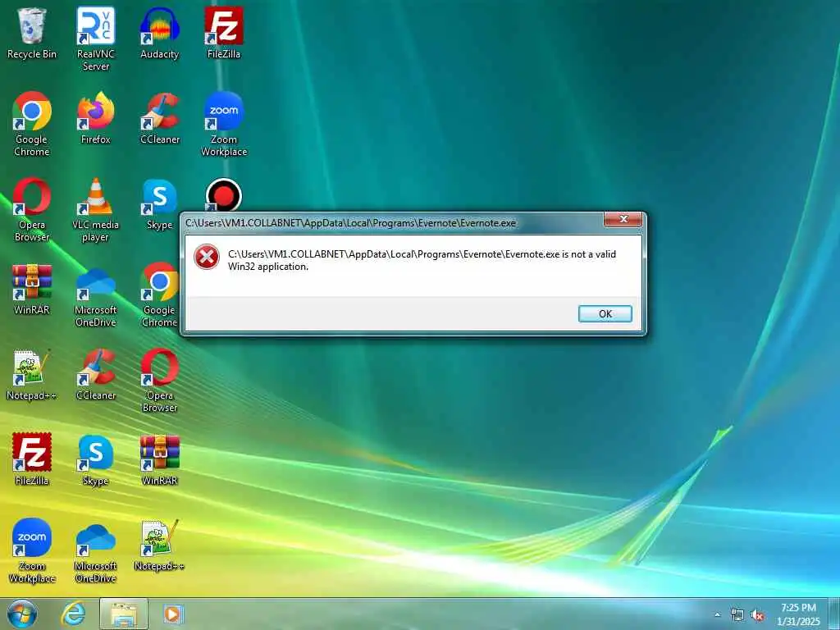Viewport: 840px width, 630px height.
Task: Select the FileZilla shortcut left of Skype
Action: (x=32, y=459)
